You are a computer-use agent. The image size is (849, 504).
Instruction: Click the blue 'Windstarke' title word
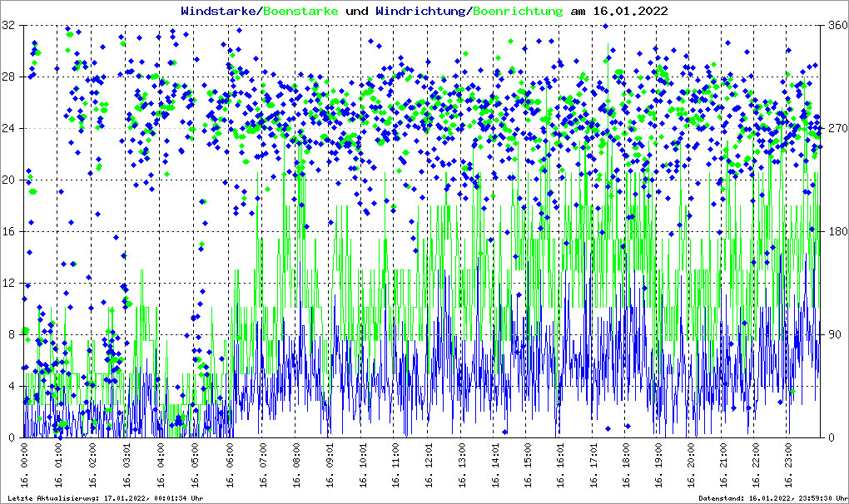pos(220,12)
